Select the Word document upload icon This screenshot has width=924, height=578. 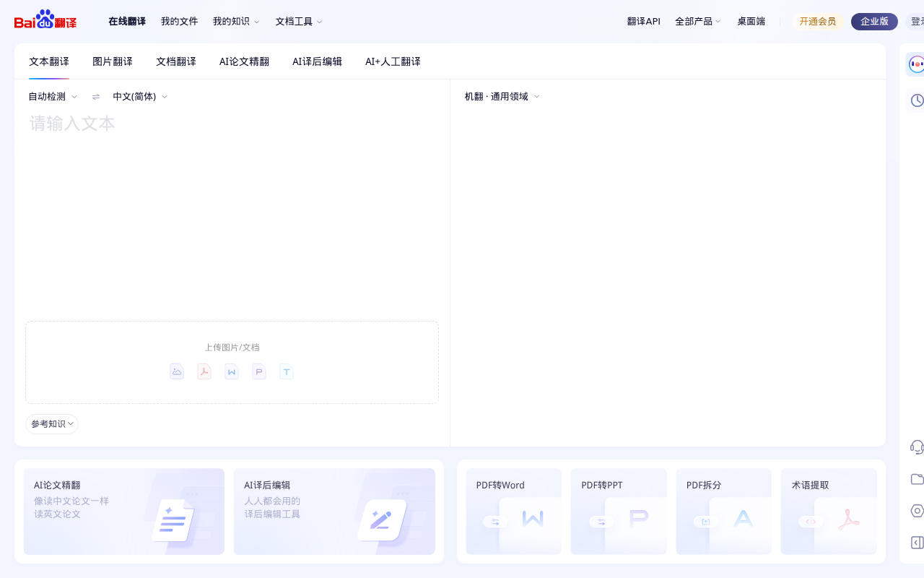pos(231,371)
